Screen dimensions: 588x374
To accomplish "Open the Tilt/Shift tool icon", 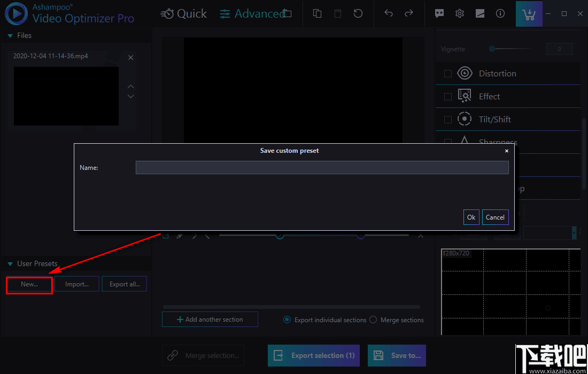I will click(465, 119).
